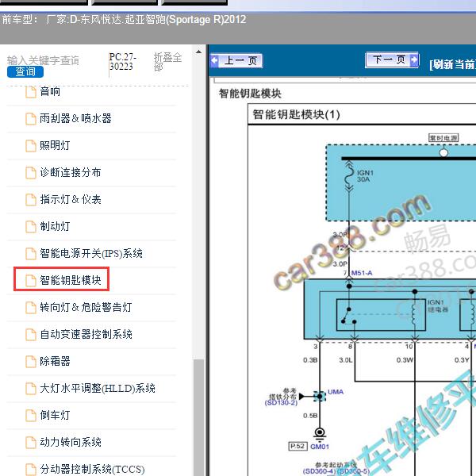
Task: Click the document icon beside 制动灯
Action: pyautogui.click(x=31, y=227)
